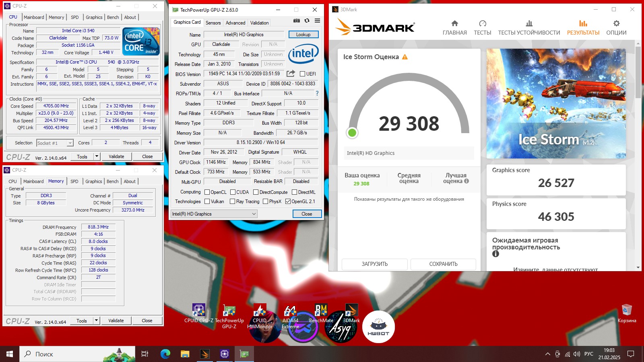Screen dimensions: 644x362
Task: Click the РУС language indicator
Action: (589, 354)
